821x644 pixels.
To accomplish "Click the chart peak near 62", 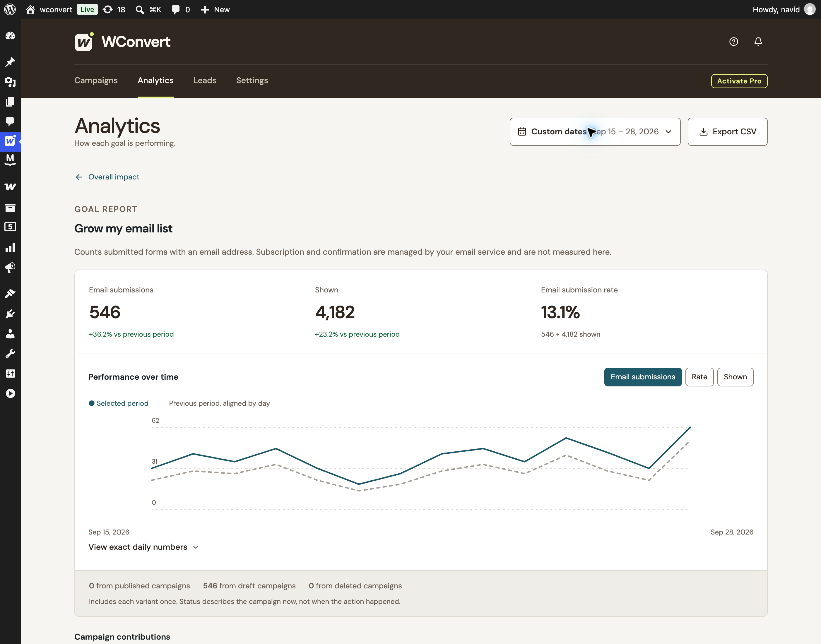I will click(x=690, y=427).
